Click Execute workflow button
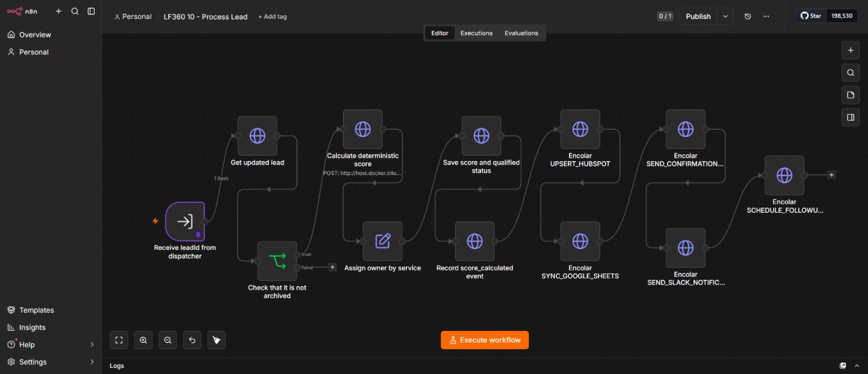The width and height of the screenshot is (868, 374). 484,340
